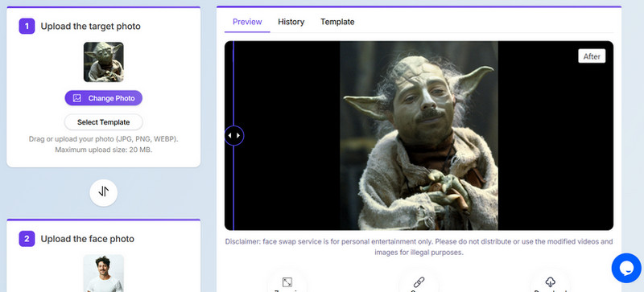Click the Select Template button
Screen dimensions: 644x292
(x=104, y=122)
